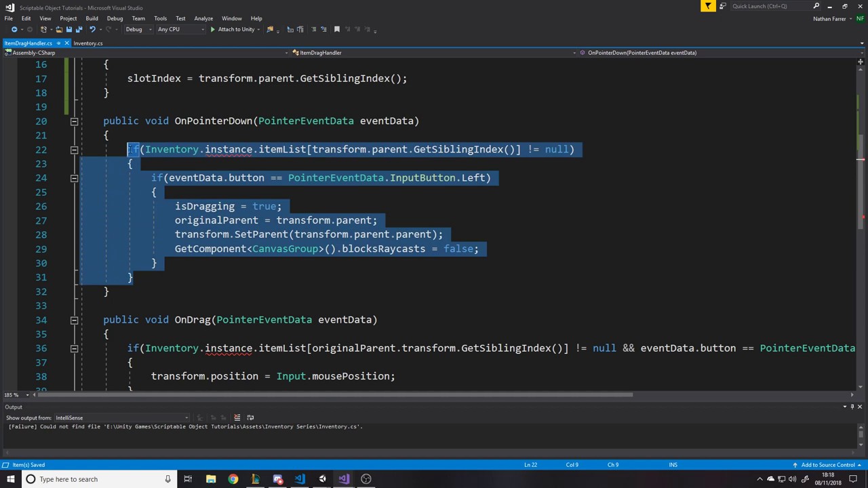Click the Save All icon

(79, 29)
